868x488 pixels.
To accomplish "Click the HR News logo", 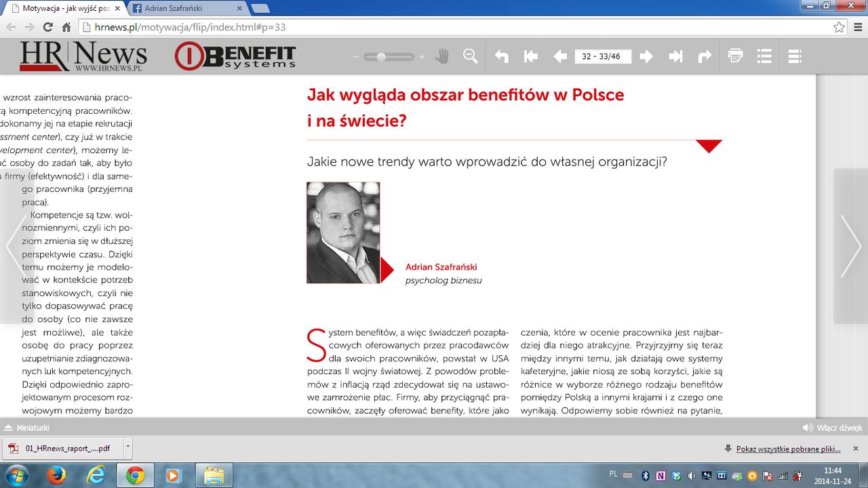I will [x=83, y=56].
